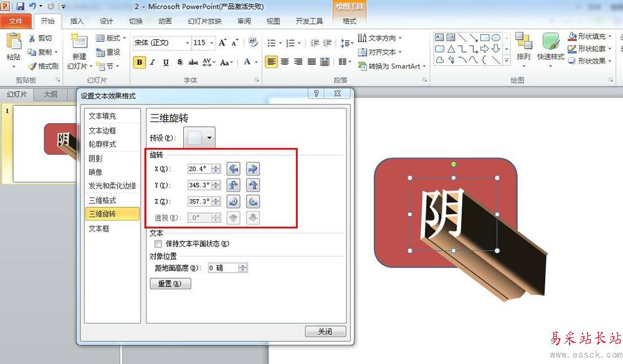This screenshot has height=364, width=623.
Task: Click the green rotation handle above text box
Action: point(454,164)
